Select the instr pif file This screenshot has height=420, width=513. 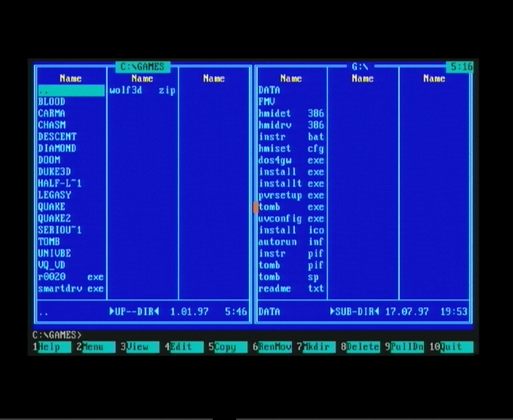[291, 253]
